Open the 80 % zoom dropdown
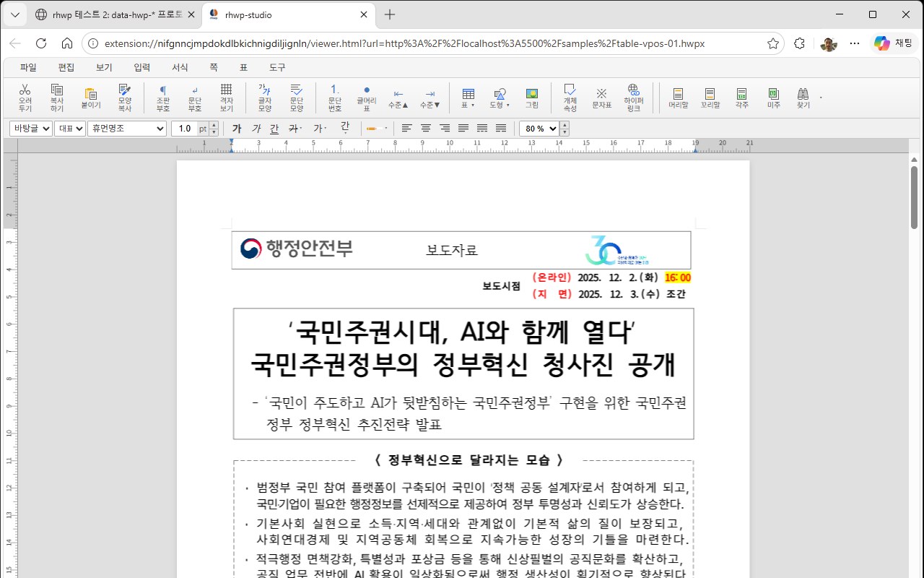Image resolution: width=924 pixels, height=578 pixels. coord(539,129)
